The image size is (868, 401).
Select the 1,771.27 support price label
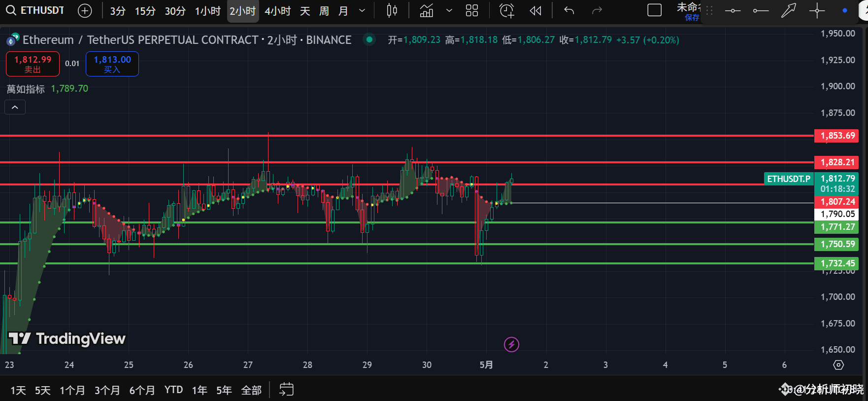point(836,227)
